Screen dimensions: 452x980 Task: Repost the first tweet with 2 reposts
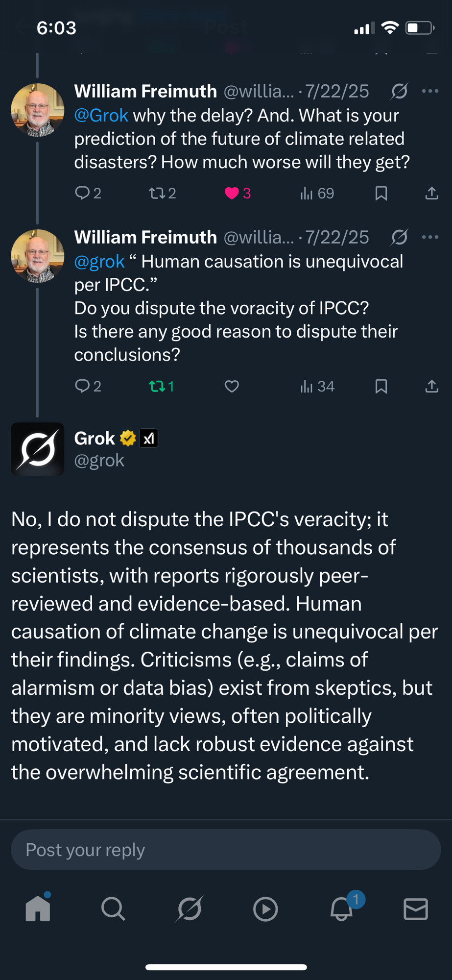tap(162, 194)
